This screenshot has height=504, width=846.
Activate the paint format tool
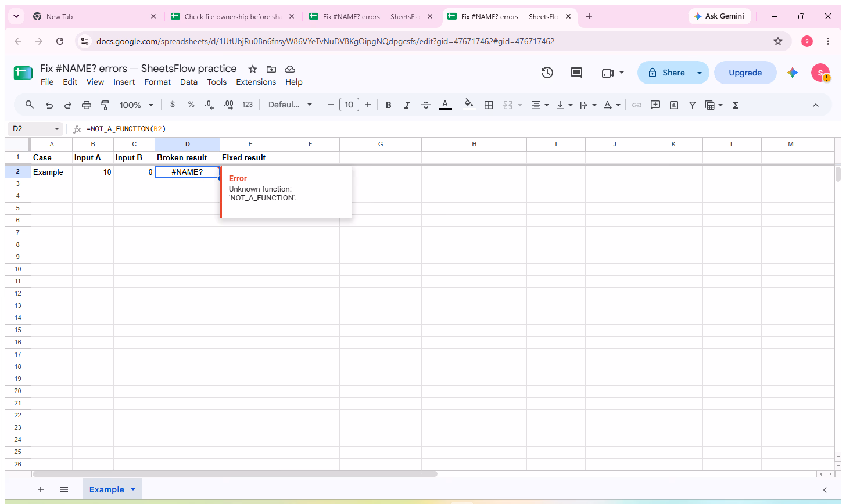(105, 105)
